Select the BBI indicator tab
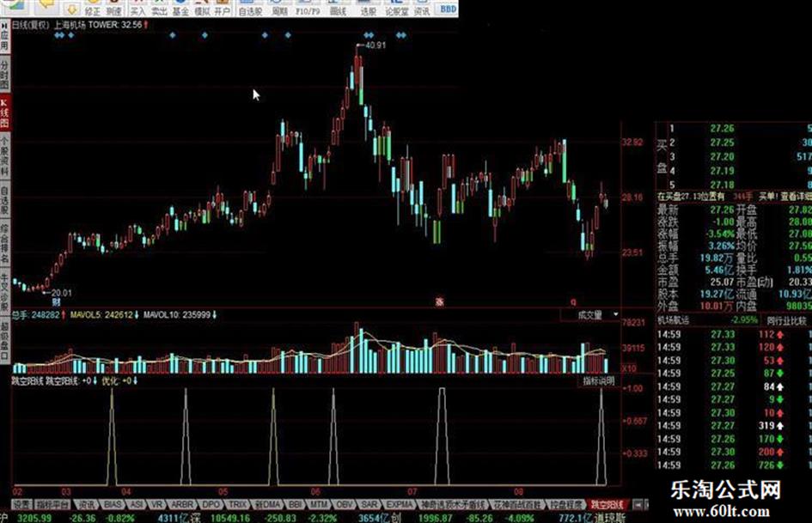The height and width of the screenshot is (523, 812). pyautogui.click(x=296, y=504)
